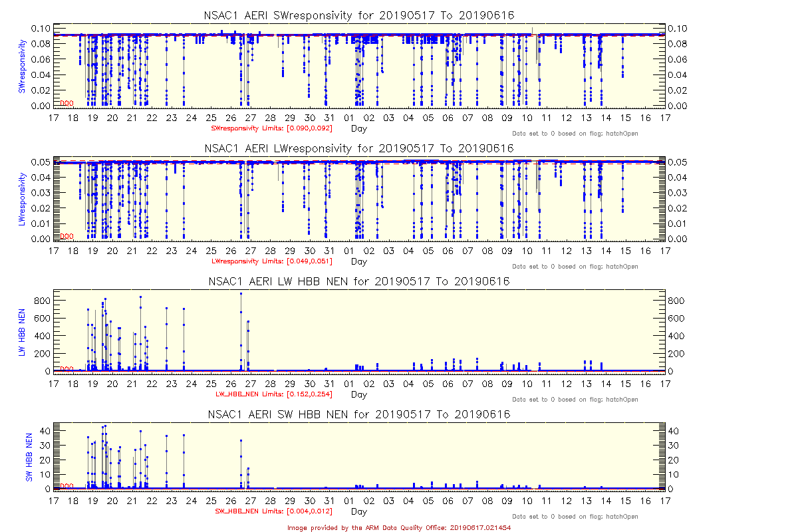Click the vertical LWresponsivity y-axis label
Image resolution: width=798 pixels, height=532 pixels.
tap(22, 199)
